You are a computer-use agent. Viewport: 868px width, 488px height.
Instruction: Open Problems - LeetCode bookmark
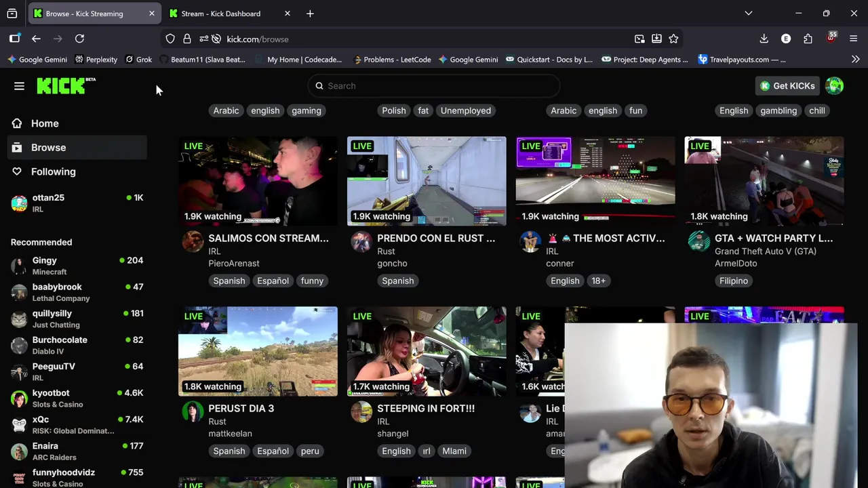[392, 60]
